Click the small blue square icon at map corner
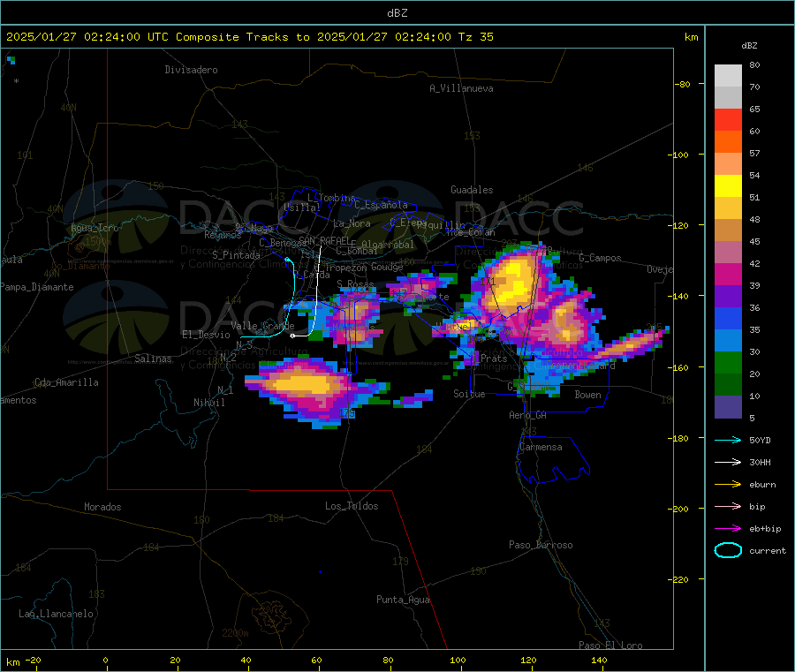The width and height of the screenshot is (795, 672). [x=11, y=60]
